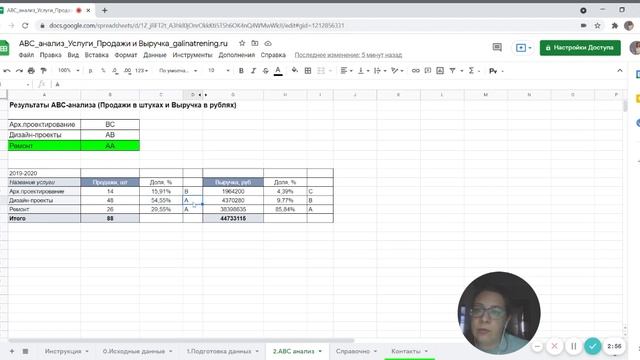Viewport: 640px width, 360px height.
Task: Open cell borders options
Action: 308,71
